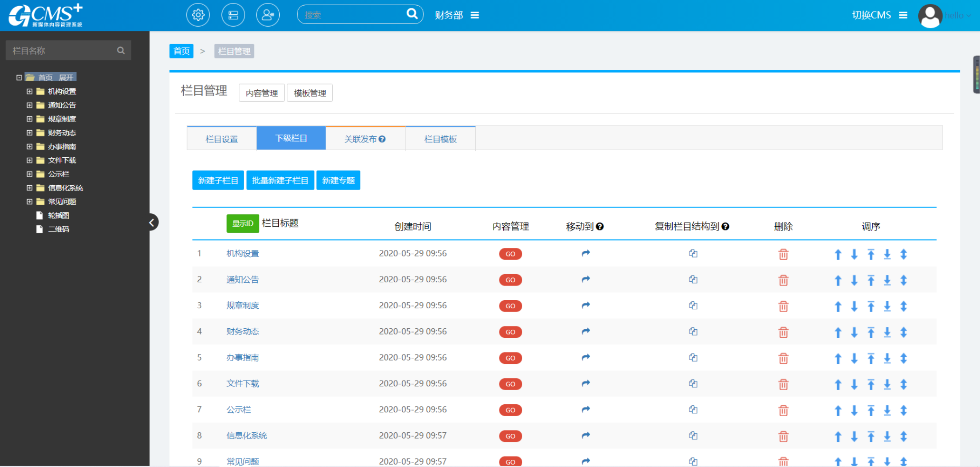Move 文件下载 to the bottom

click(x=887, y=384)
